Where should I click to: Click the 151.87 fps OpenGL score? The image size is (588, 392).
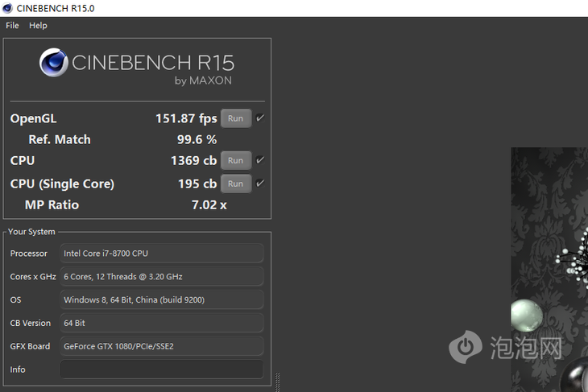coord(186,118)
